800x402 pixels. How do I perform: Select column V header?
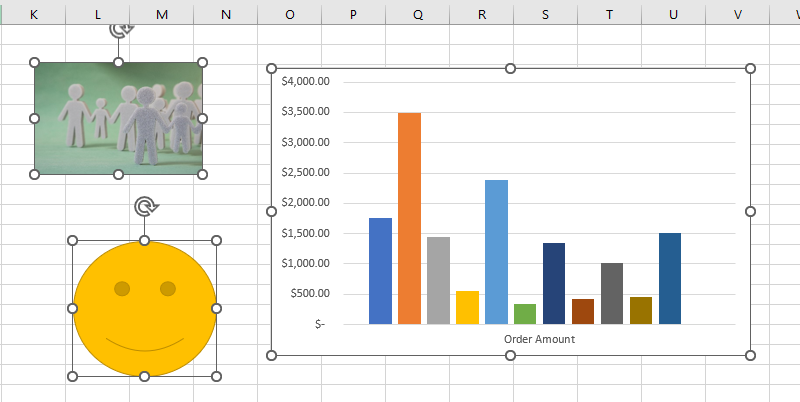pos(737,14)
